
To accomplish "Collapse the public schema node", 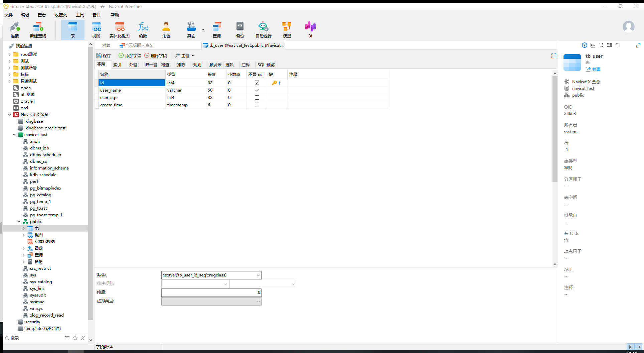I will [x=19, y=222].
